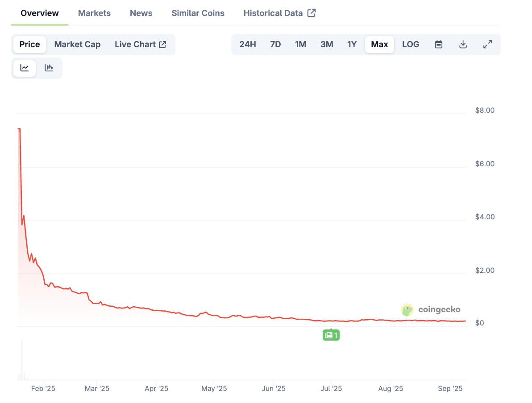This screenshot has height=403, width=532.
Task: Open the Similar Coins tab
Action: coord(198,13)
